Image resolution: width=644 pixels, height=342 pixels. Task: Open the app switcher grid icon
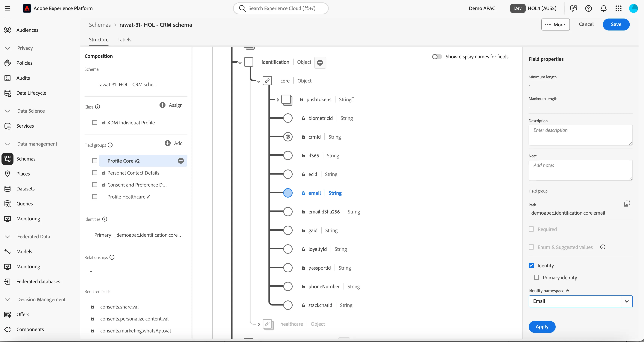619,8
